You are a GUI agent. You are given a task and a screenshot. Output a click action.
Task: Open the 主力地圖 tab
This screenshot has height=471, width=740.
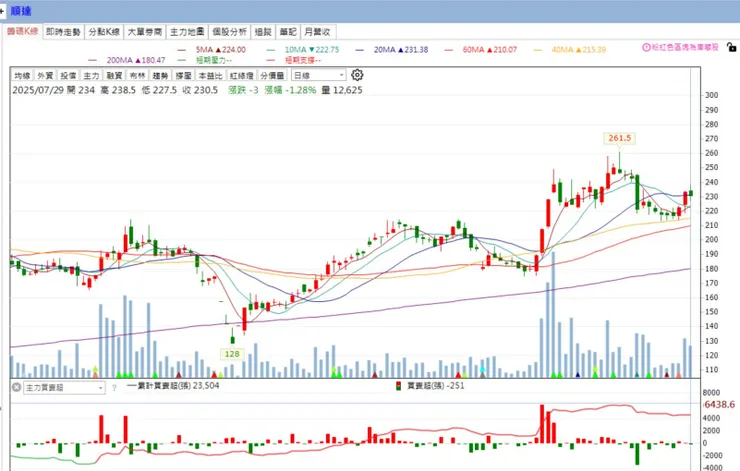pyautogui.click(x=187, y=32)
